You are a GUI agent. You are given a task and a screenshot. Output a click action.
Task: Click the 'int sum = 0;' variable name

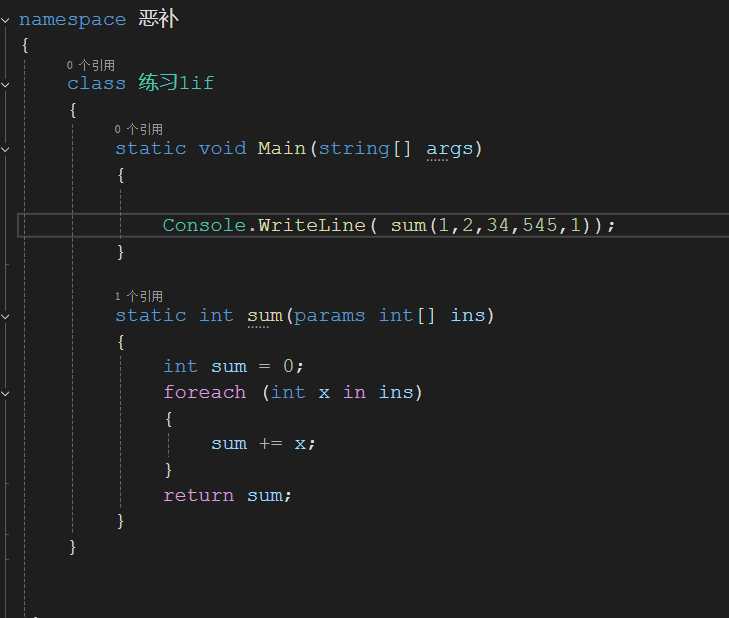(x=229, y=367)
